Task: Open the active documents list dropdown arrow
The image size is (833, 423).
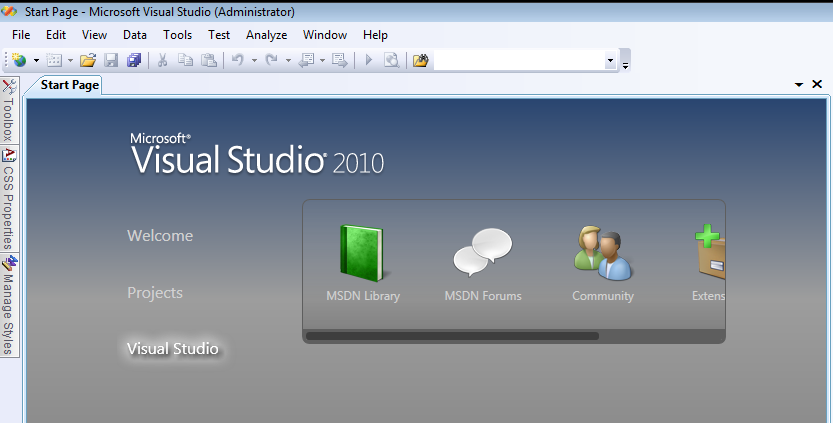Action: pos(798,84)
